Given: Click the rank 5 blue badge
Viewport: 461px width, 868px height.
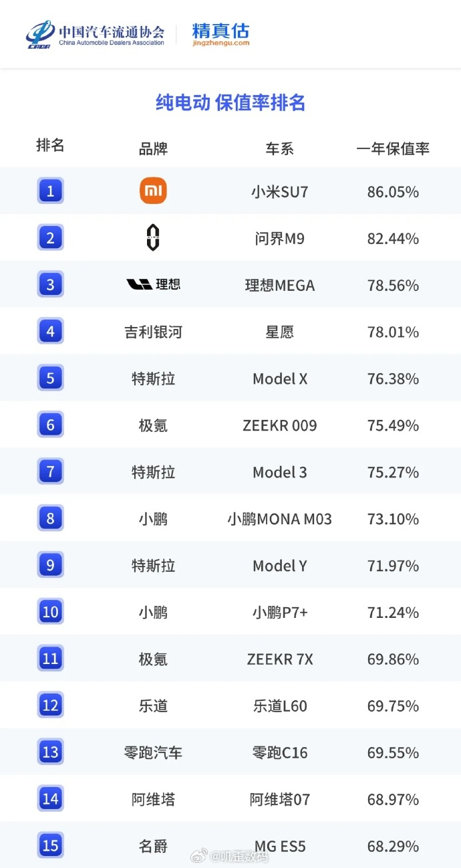Looking at the screenshot, I should pyautogui.click(x=50, y=378).
